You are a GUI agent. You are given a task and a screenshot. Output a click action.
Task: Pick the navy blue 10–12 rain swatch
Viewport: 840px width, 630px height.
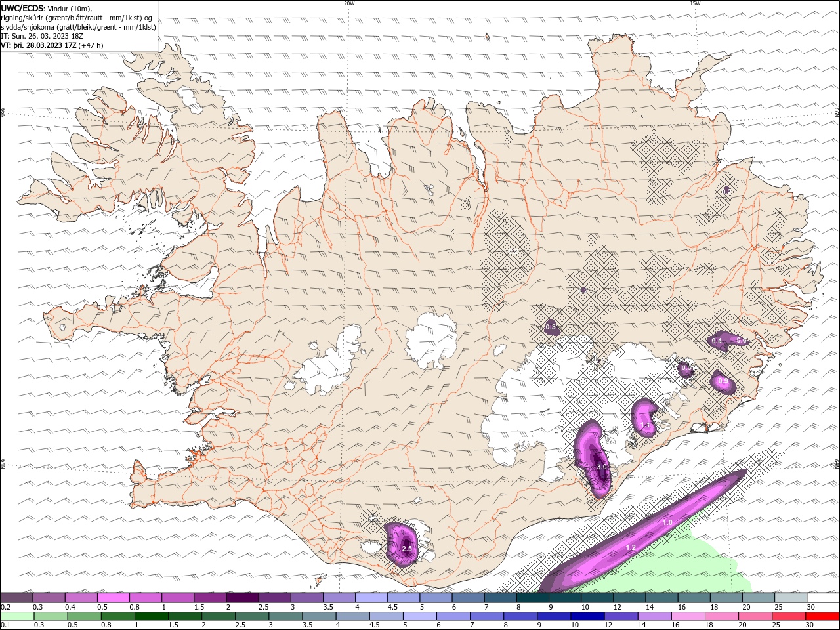click(x=586, y=616)
